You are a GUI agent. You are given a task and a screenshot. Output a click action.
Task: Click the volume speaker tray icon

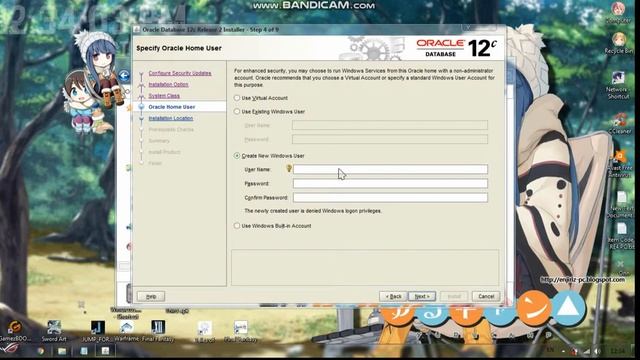598,351
